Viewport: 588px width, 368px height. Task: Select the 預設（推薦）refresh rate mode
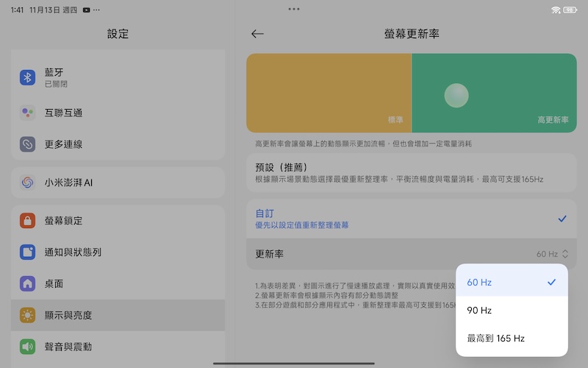click(x=411, y=173)
